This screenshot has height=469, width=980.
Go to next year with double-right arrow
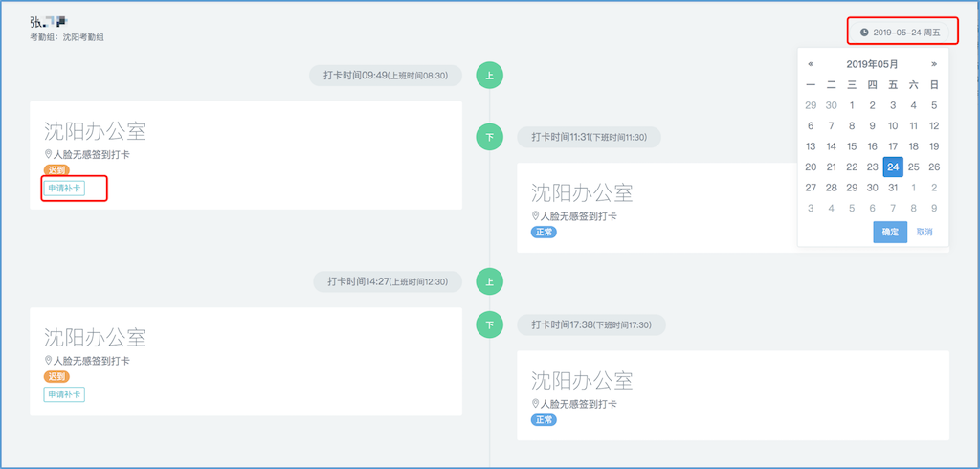934,64
